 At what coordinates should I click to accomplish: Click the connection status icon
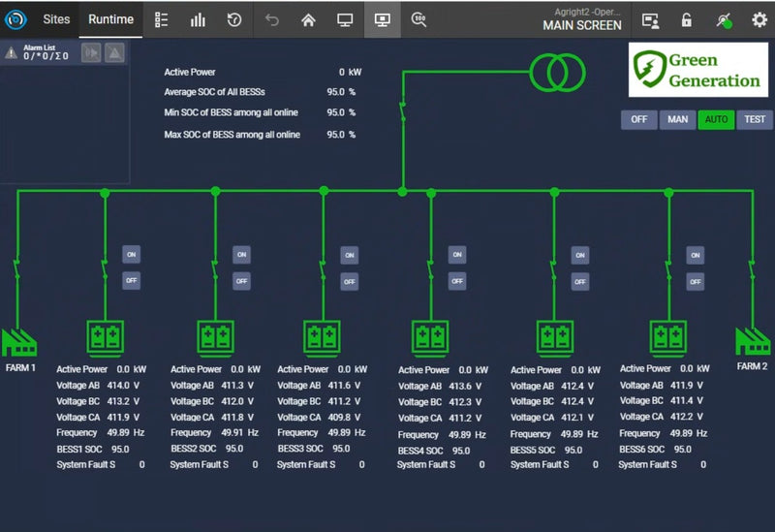[724, 20]
